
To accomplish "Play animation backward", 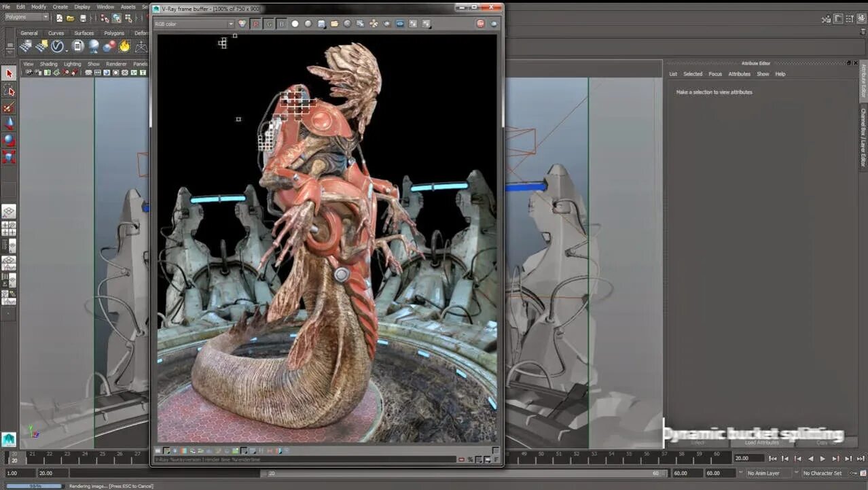I will 810,459.
